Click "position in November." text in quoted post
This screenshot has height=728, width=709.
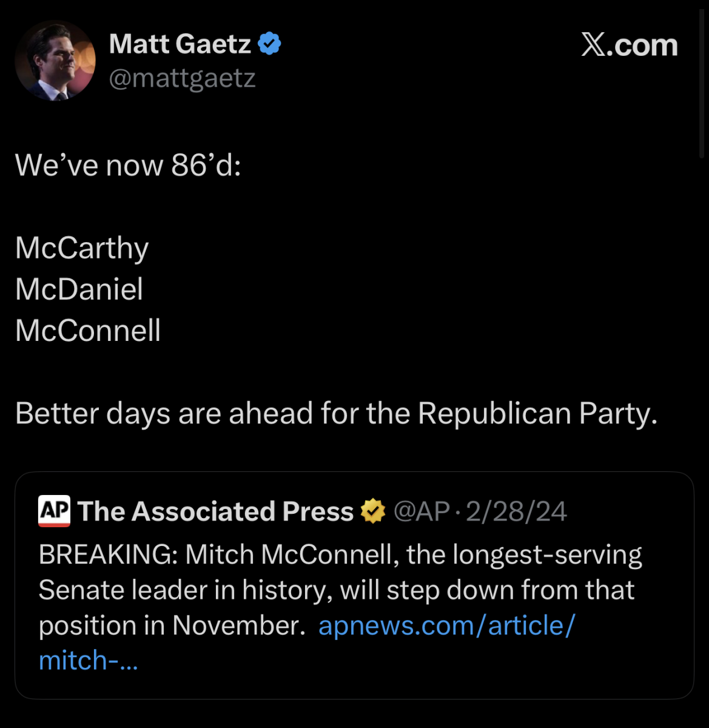pos(172,625)
